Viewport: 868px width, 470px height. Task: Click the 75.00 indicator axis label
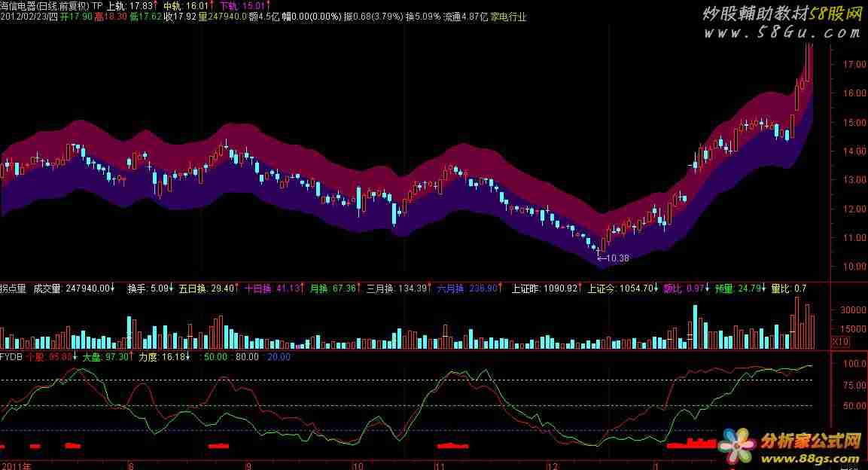pos(854,386)
